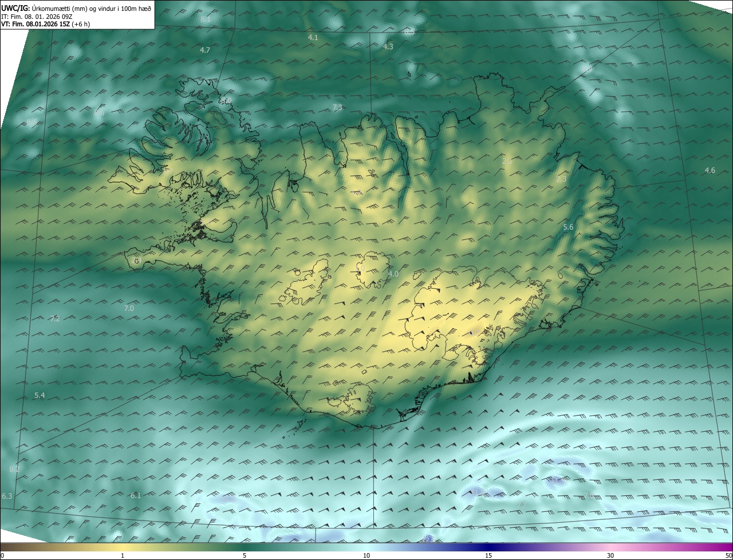This screenshot has width=733, height=560.
Task: Click the 8.2 value label on the map
Action: [x=14, y=469]
